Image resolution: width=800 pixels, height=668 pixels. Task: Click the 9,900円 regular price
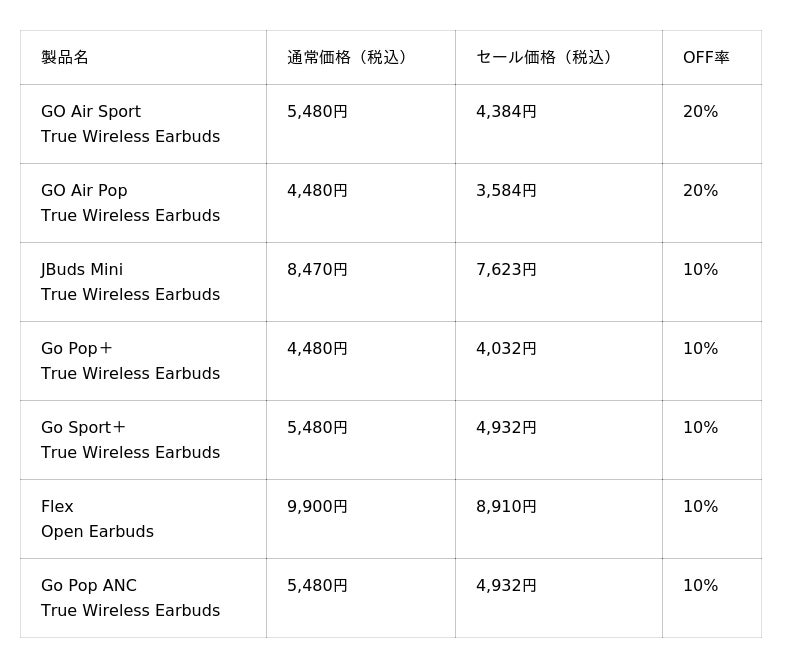tap(317, 507)
